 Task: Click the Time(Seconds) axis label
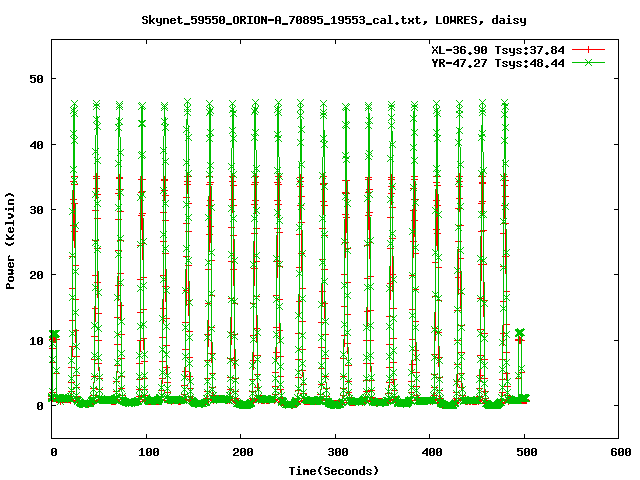(333, 471)
